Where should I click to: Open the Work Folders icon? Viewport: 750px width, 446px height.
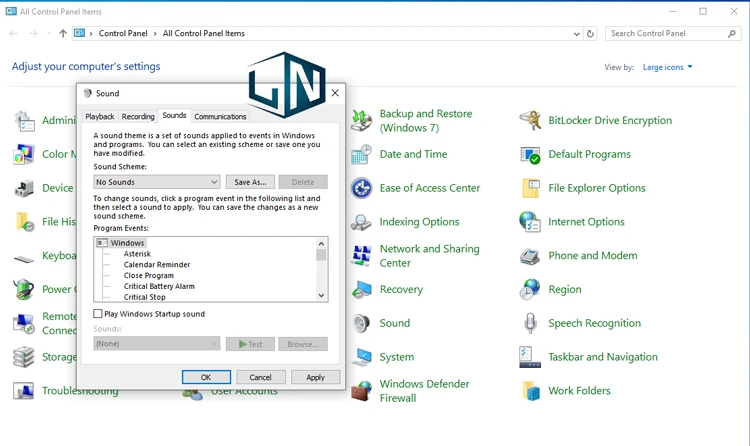coord(530,391)
